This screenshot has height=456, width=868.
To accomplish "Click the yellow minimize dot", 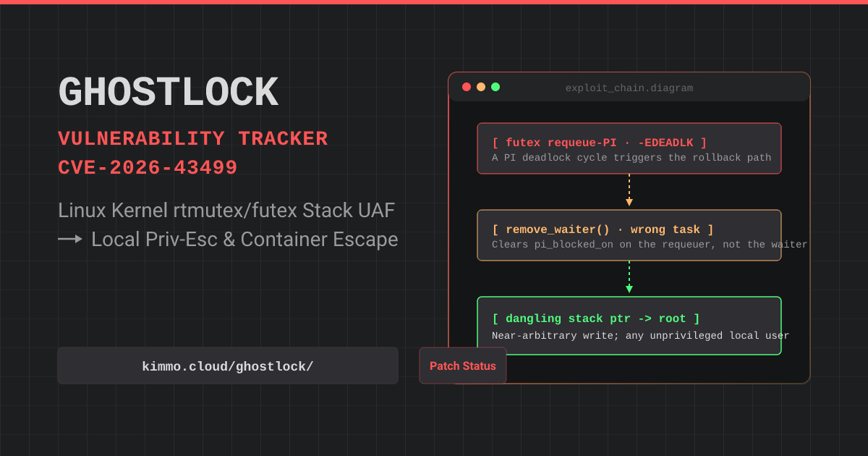I will tap(481, 87).
